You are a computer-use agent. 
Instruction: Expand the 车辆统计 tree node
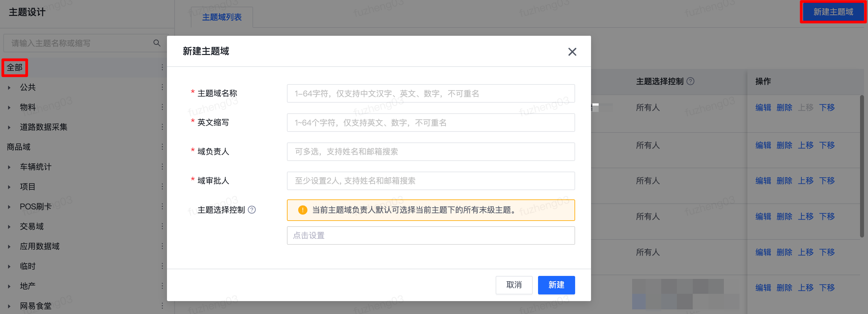coord(9,167)
